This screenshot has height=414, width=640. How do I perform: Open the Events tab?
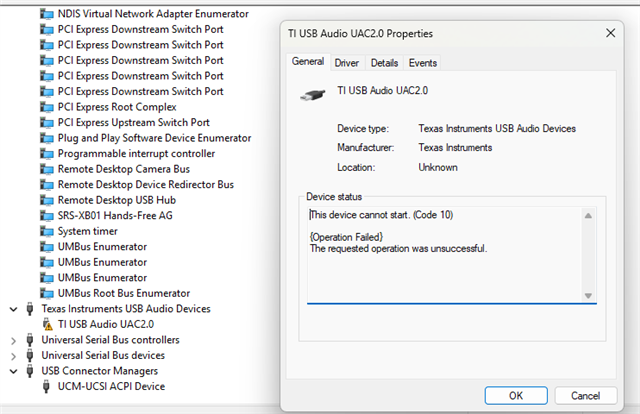(423, 63)
